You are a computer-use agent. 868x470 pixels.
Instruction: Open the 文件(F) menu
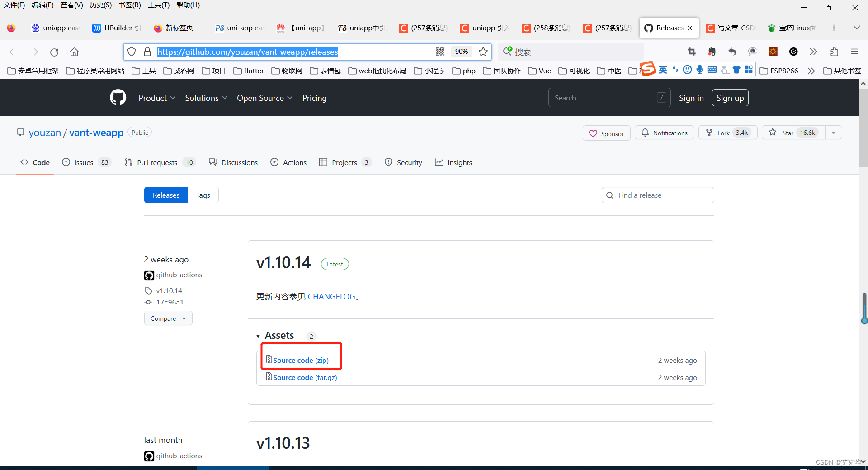pos(14,5)
